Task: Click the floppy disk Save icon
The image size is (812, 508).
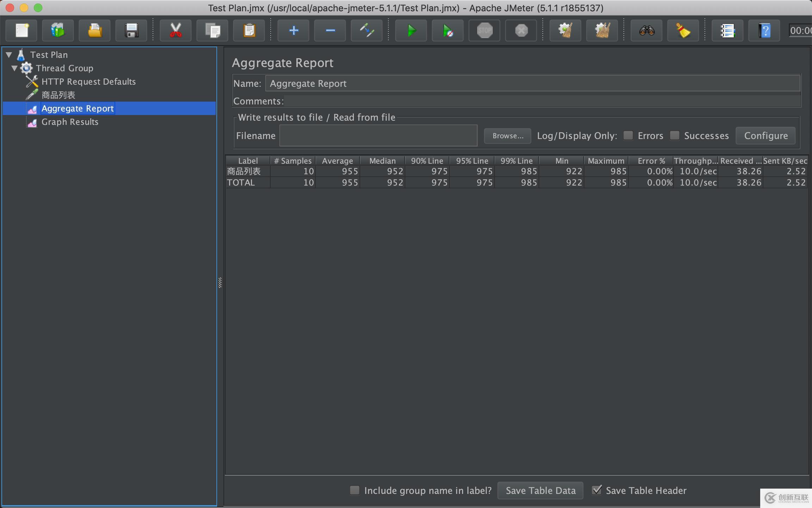Action: pyautogui.click(x=131, y=31)
